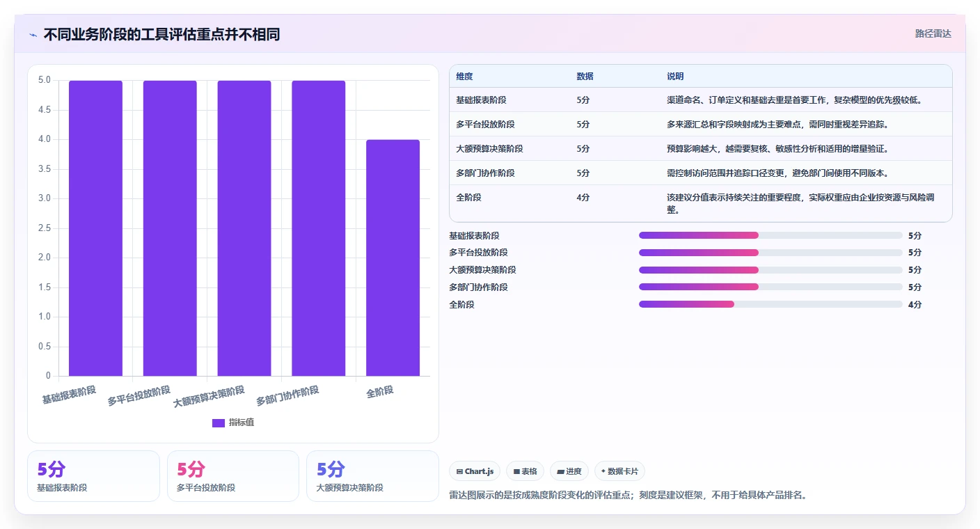Screen dimensions: 980x529
Task: Click the 4分 value beside 全阶段 progress
Action: click(x=915, y=304)
